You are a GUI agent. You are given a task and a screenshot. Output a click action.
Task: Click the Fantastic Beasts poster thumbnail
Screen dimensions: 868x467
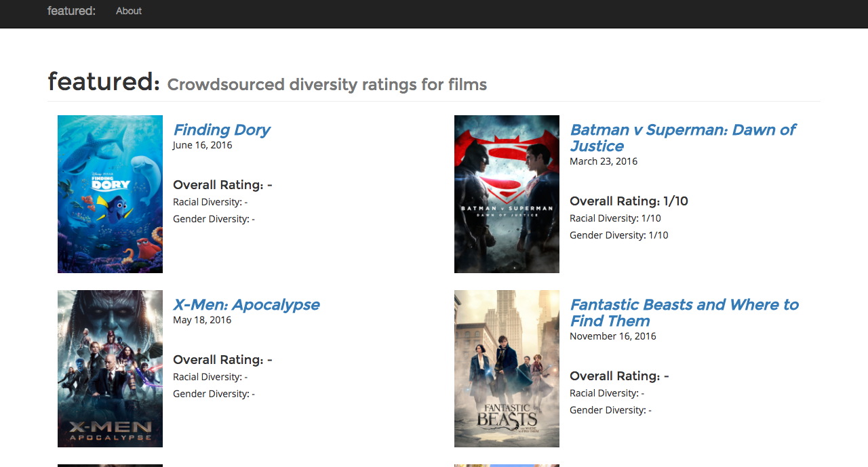click(507, 369)
